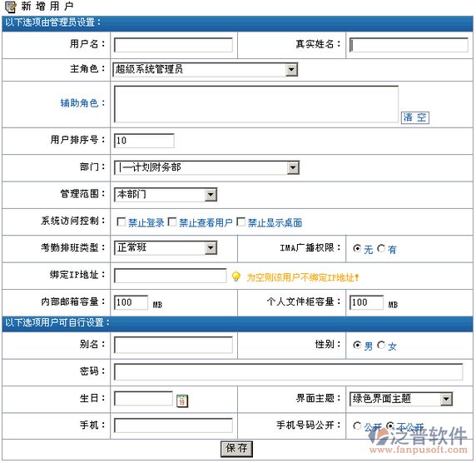Click the 系统访问控制 label
Viewport: 476px width, 463px height.
(x=73, y=221)
